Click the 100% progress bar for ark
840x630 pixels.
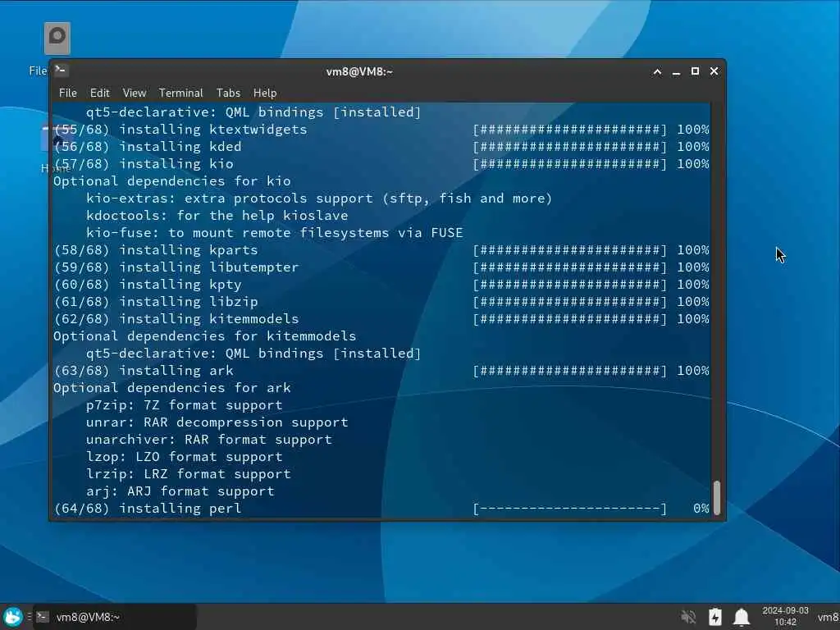coord(570,371)
